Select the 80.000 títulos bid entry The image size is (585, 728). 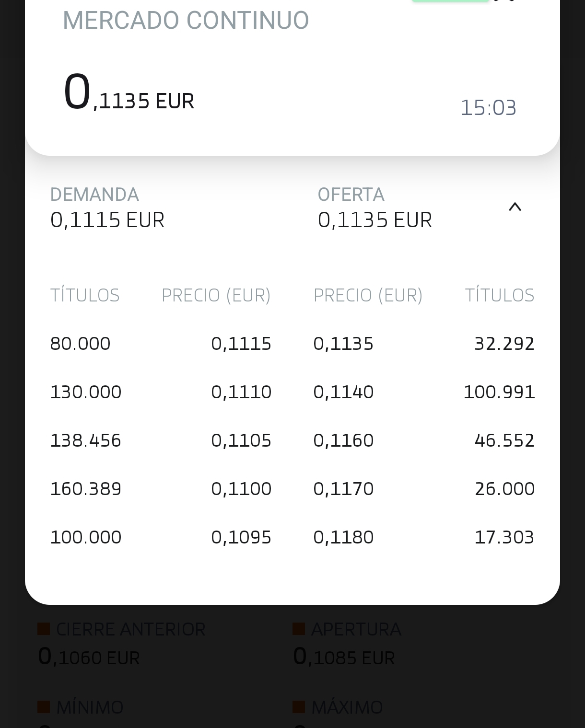tap(81, 344)
